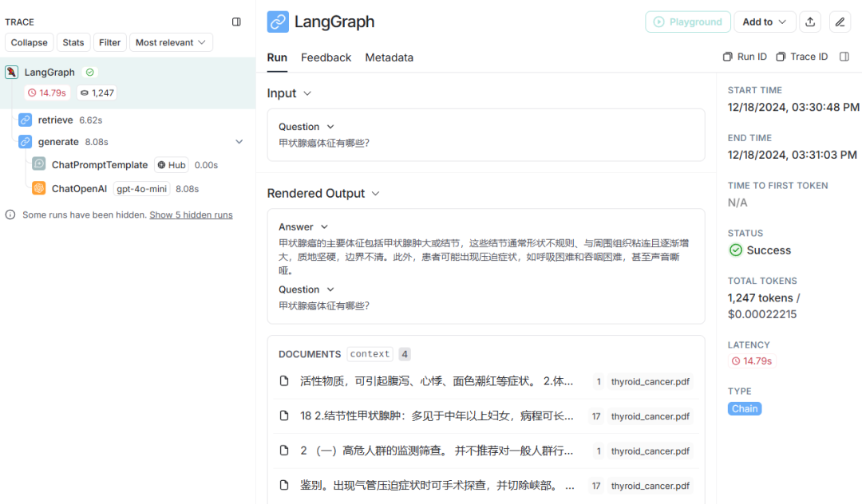Viewport: 862px width, 504px height.
Task: Click the Success status check icon
Action: [736, 250]
